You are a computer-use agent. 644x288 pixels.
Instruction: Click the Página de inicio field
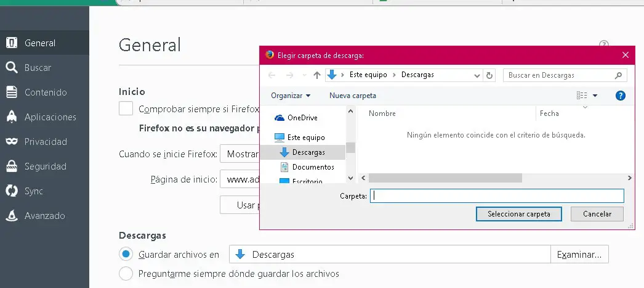point(240,179)
